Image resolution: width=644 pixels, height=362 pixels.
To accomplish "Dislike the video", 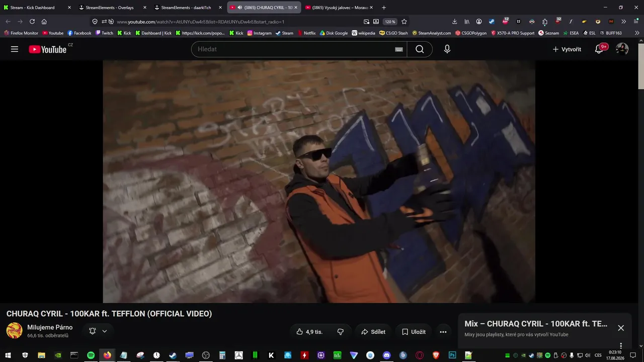I will pos(341,332).
